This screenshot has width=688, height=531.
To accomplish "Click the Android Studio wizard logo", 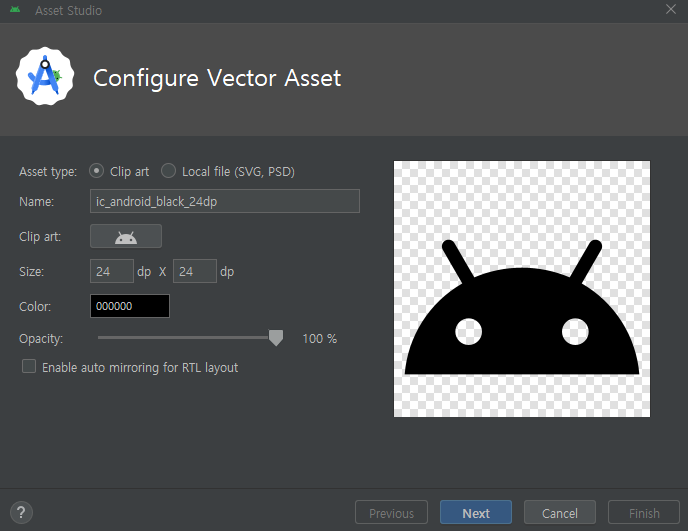I will (45, 76).
